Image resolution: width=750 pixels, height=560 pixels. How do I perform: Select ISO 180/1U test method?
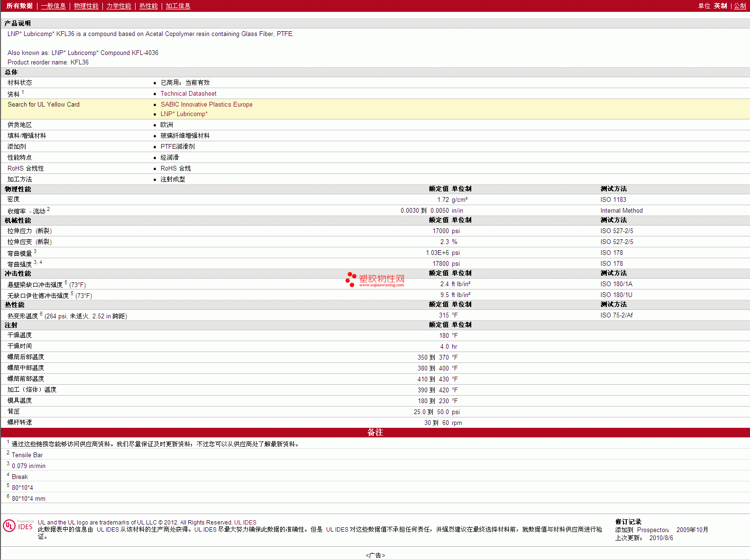pyautogui.click(x=616, y=295)
